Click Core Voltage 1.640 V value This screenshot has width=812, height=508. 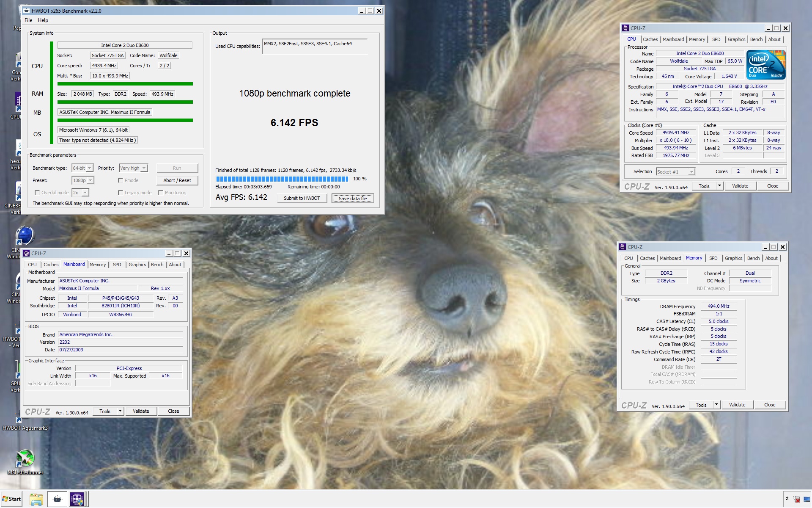(729, 76)
